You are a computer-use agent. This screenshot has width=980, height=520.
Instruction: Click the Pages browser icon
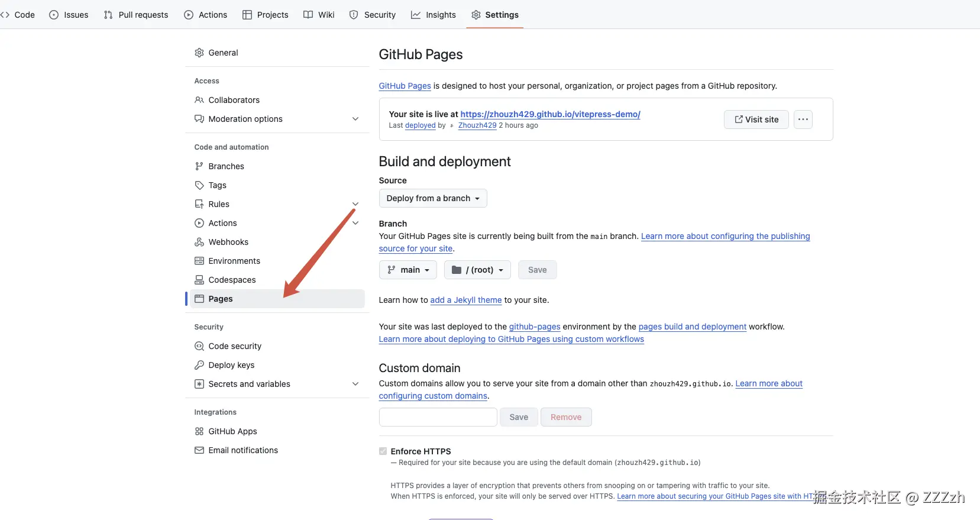(199, 299)
